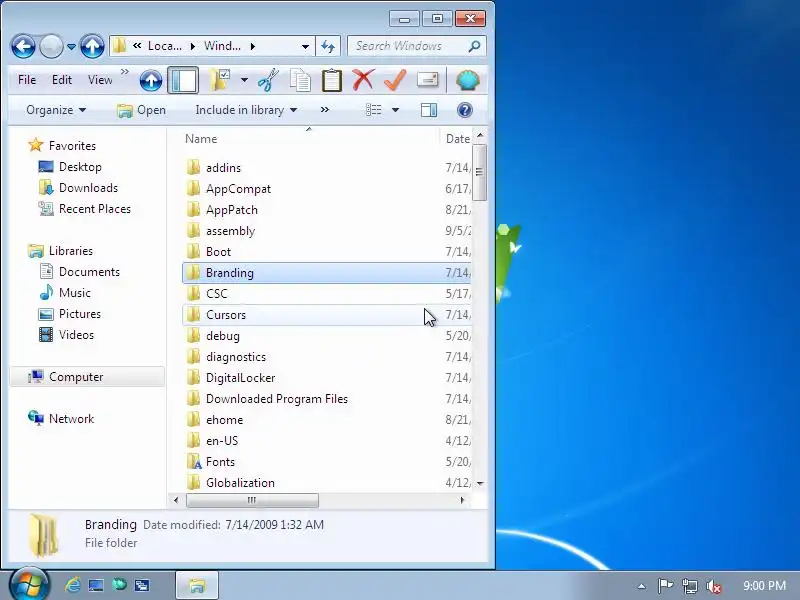Select Libraries in navigation pane
This screenshot has width=800, height=600.
[x=71, y=251]
